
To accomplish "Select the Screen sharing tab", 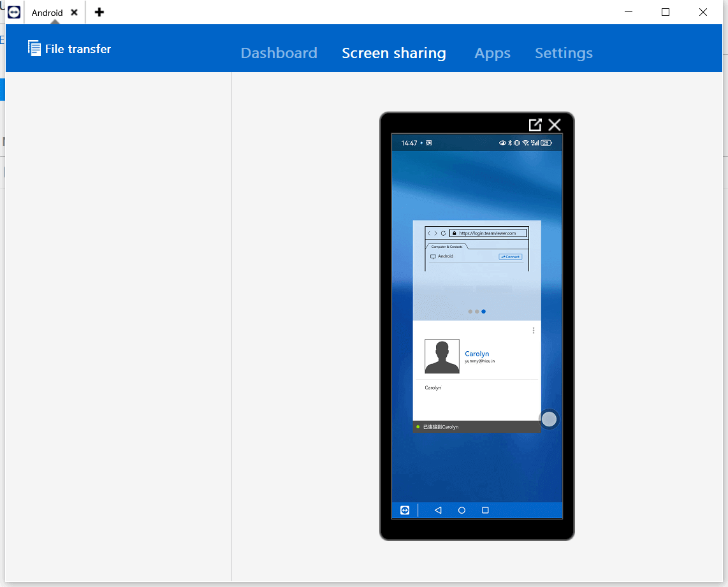I will point(394,53).
